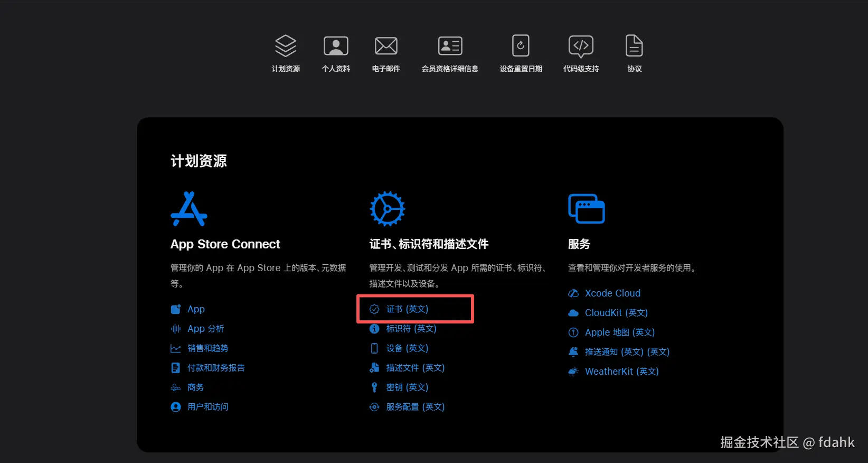The image size is (868, 463).
Task: Open the 个人资料 profile icon
Action: point(336,46)
